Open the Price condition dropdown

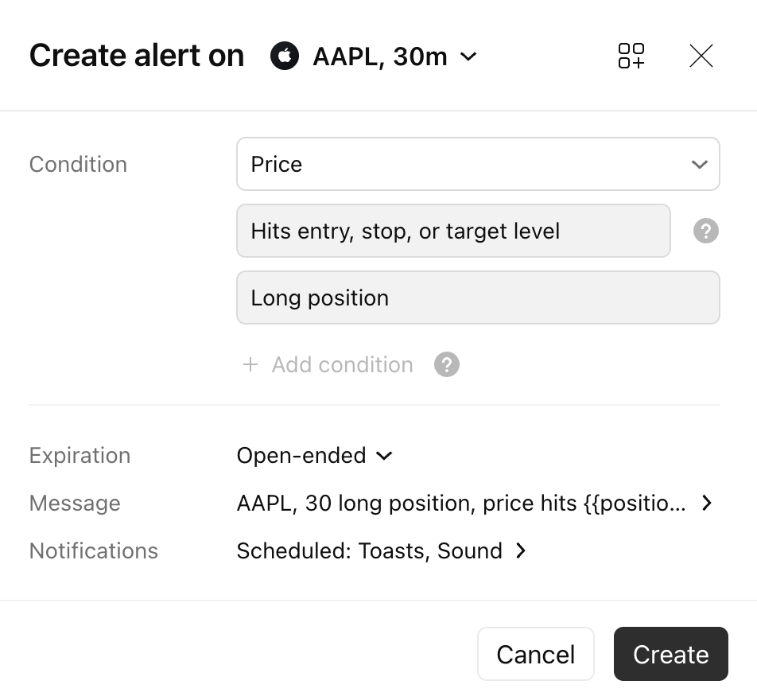(x=478, y=164)
